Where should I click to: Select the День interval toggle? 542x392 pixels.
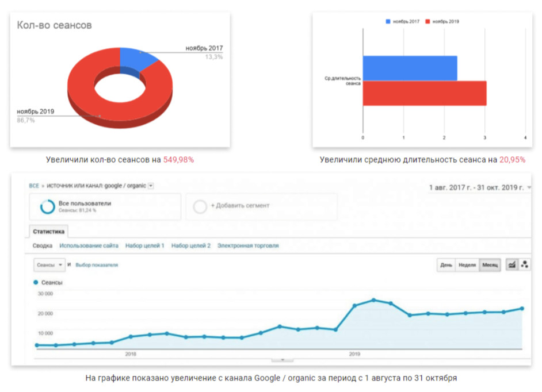click(446, 265)
